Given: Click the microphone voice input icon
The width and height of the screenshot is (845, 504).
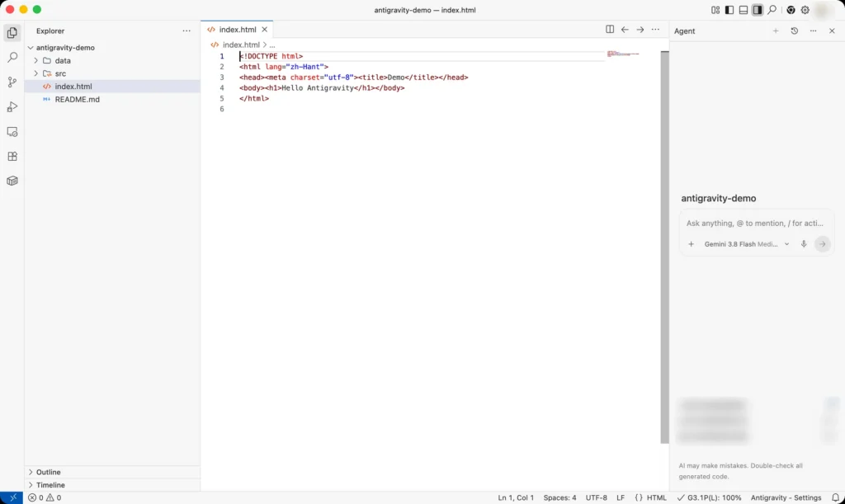Looking at the screenshot, I should click(x=804, y=244).
